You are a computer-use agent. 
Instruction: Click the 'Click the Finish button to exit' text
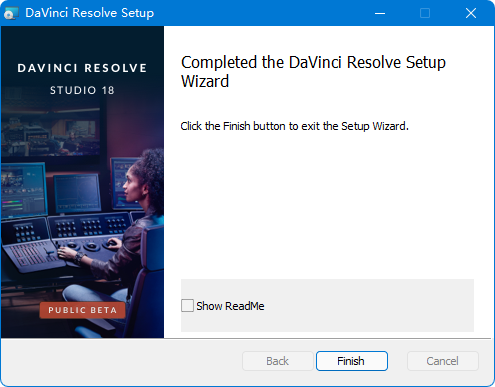point(294,126)
